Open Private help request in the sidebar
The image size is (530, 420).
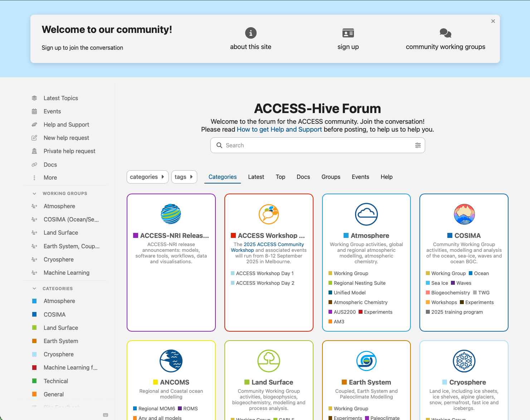(x=69, y=151)
